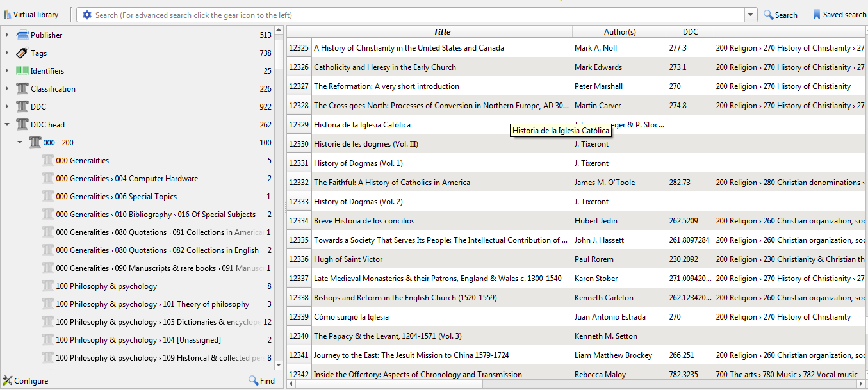Click author John J. Hassett cell
868x390 pixels.
coord(619,240)
